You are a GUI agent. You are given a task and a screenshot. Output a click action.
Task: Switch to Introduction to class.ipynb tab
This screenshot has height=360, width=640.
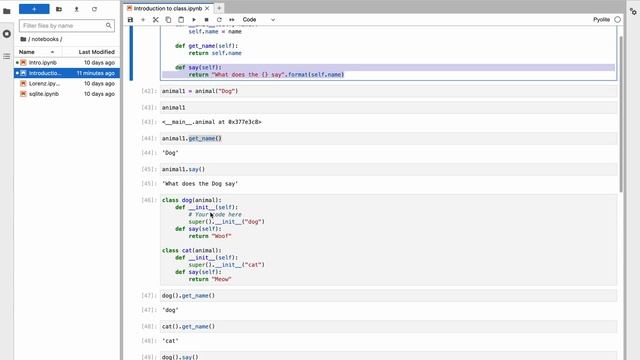(167, 8)
